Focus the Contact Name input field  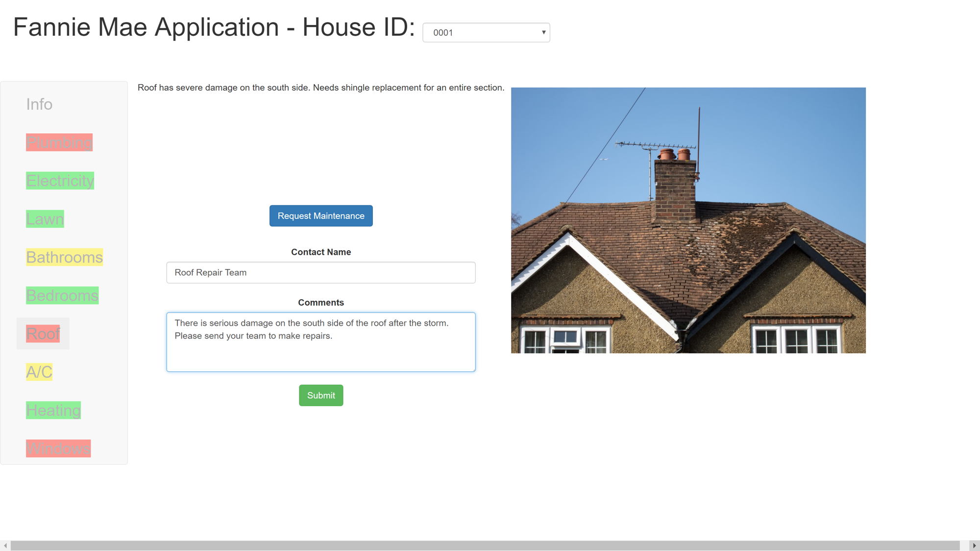[321, 272]
